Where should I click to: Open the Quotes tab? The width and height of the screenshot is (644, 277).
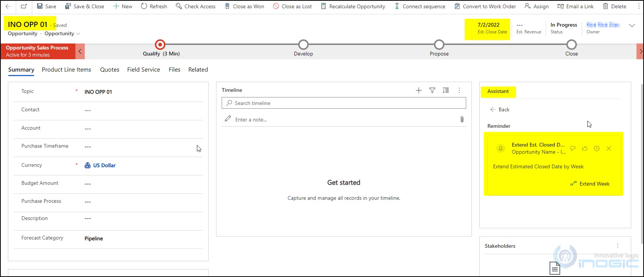pos(110,70)
